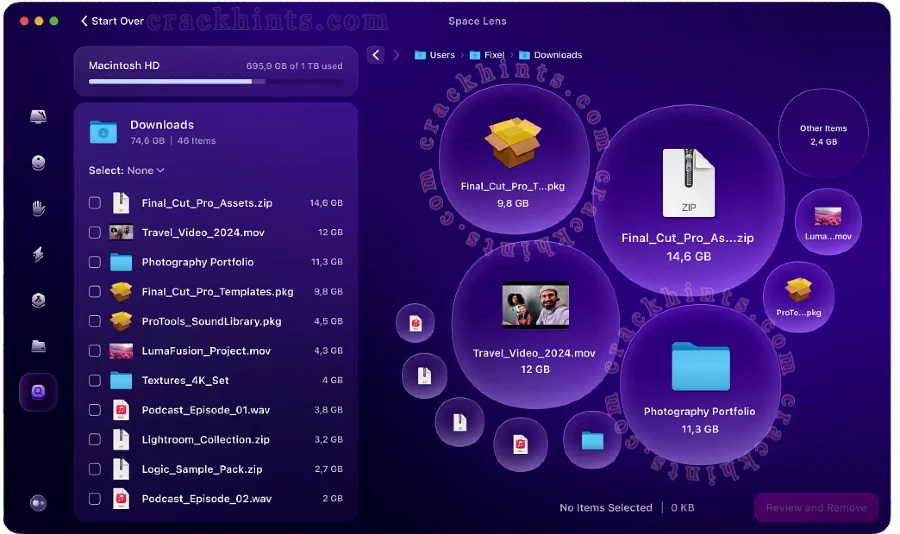
Task: Go forward with the right chevron arrow
Action: (x=396, y=55)
